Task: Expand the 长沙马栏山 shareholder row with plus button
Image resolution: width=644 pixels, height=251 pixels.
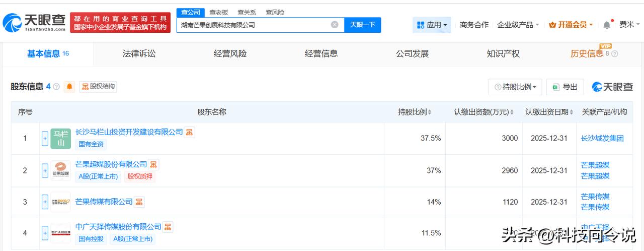Action: tap(45, 138)
